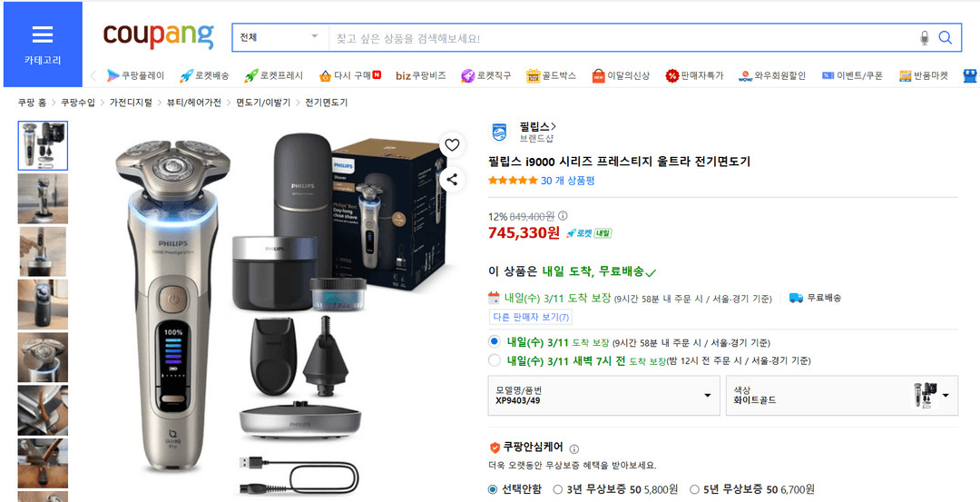
Task: Select the second thumbnail of shaver on stand
Action: pos(44,199)
